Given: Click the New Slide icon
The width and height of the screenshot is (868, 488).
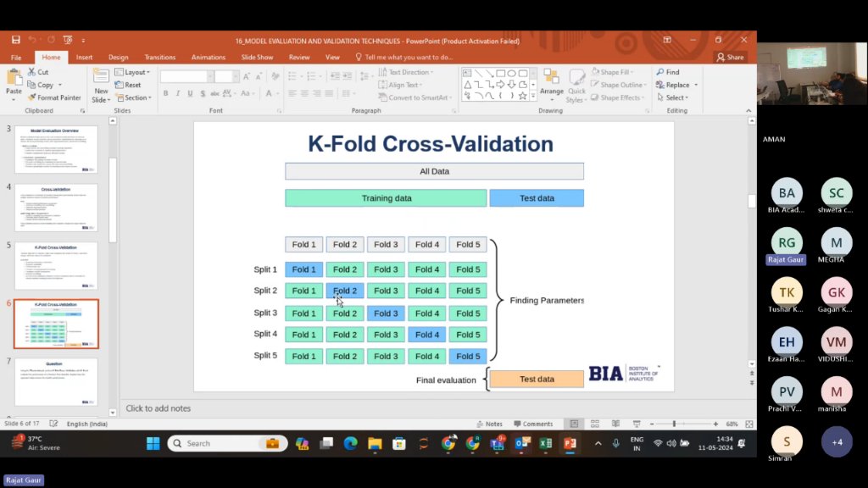Looking at the screenshot, I should point(101,77).
